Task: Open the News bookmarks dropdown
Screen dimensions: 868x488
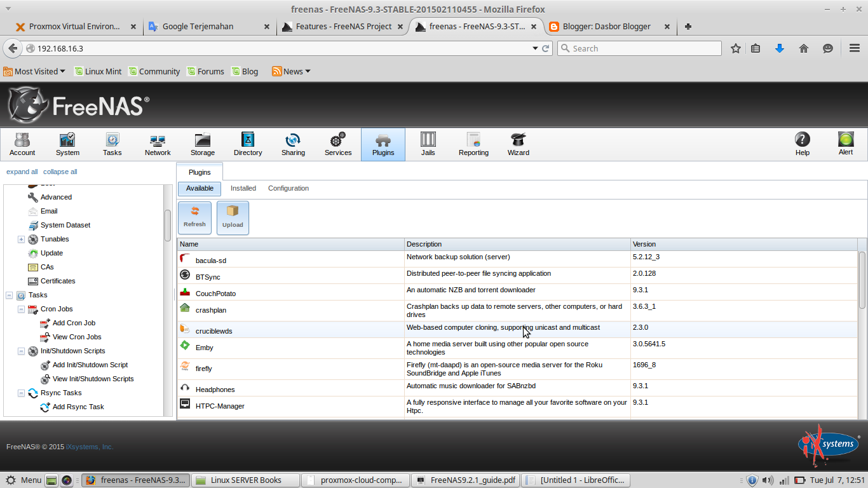Action: 291,71
